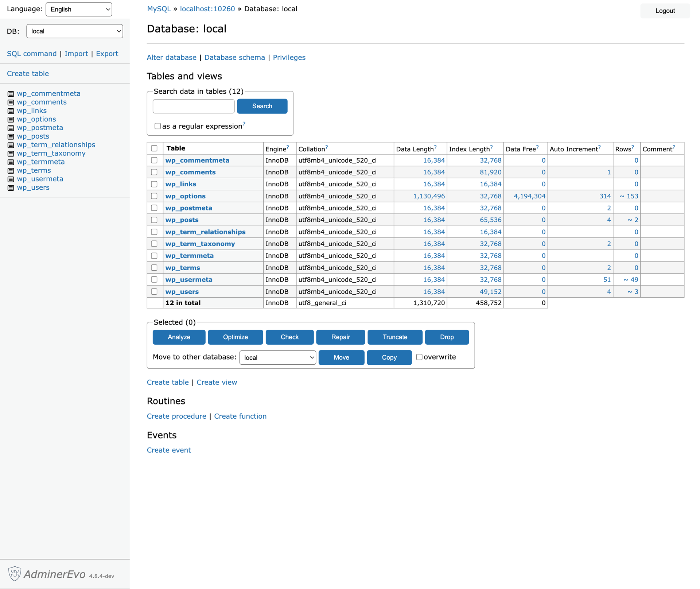
Task: Click the table icon beside wp_comments in sidebar
Action: point(11,102)
